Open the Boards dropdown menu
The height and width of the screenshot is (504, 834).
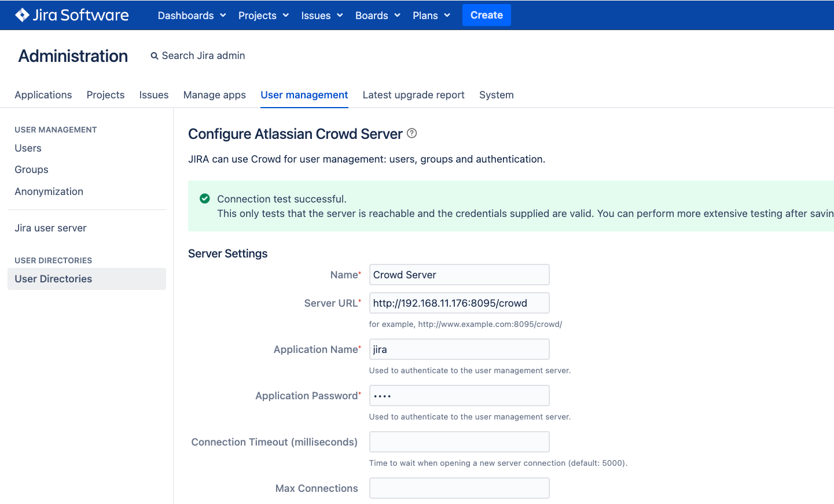377,16
